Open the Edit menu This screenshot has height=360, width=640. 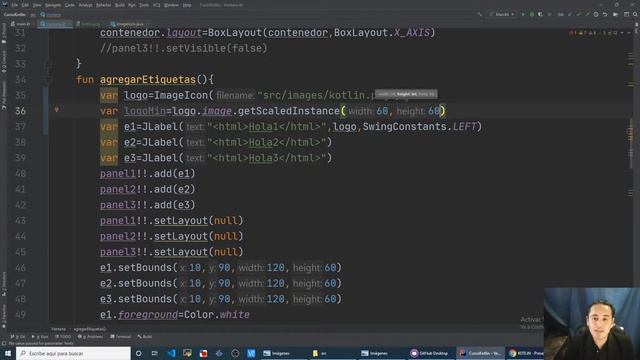tap(25, 5)
